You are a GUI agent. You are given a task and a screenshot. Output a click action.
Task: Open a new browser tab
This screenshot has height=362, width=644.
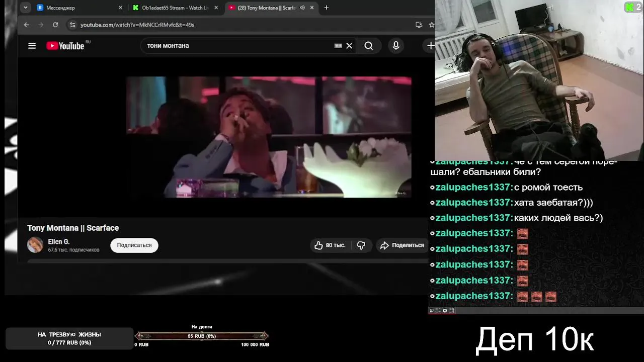point(327,8)
